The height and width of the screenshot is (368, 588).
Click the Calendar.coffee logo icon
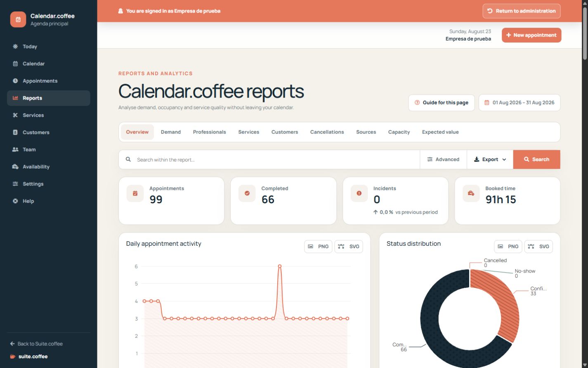[18, 19]
